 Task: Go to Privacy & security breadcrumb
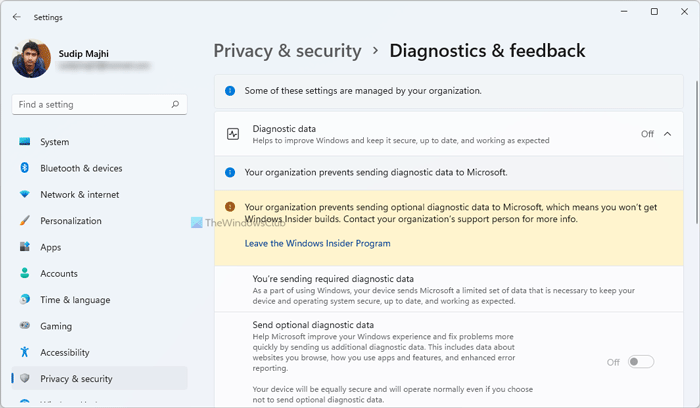288,51
